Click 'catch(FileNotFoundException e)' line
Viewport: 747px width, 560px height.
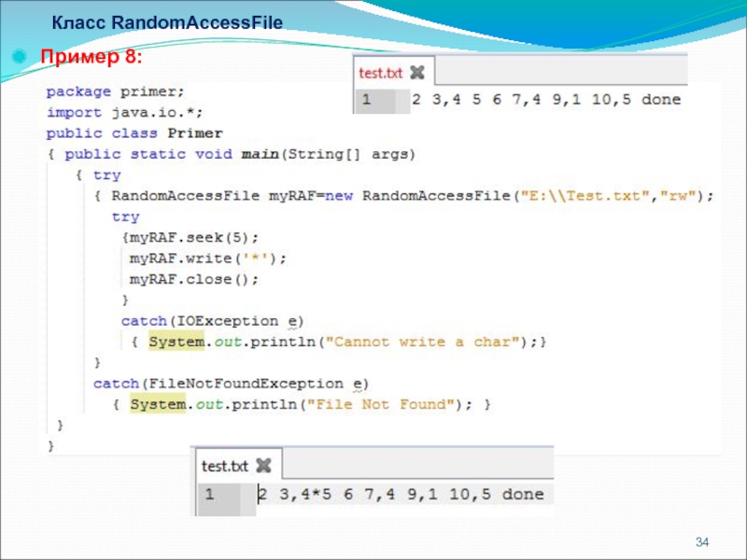pos(231,384)
